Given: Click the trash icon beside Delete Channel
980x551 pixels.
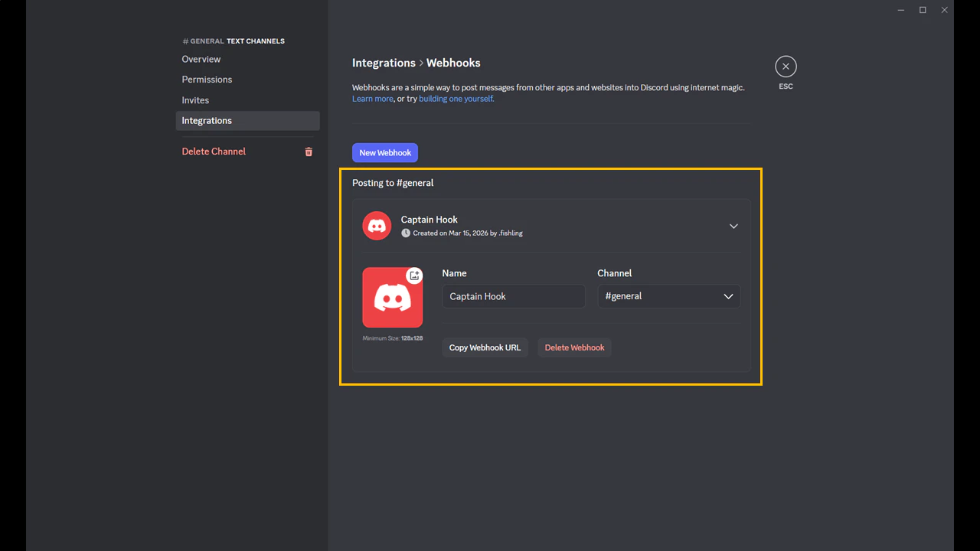Looking at the screenshot, I should tap(309, 152).
